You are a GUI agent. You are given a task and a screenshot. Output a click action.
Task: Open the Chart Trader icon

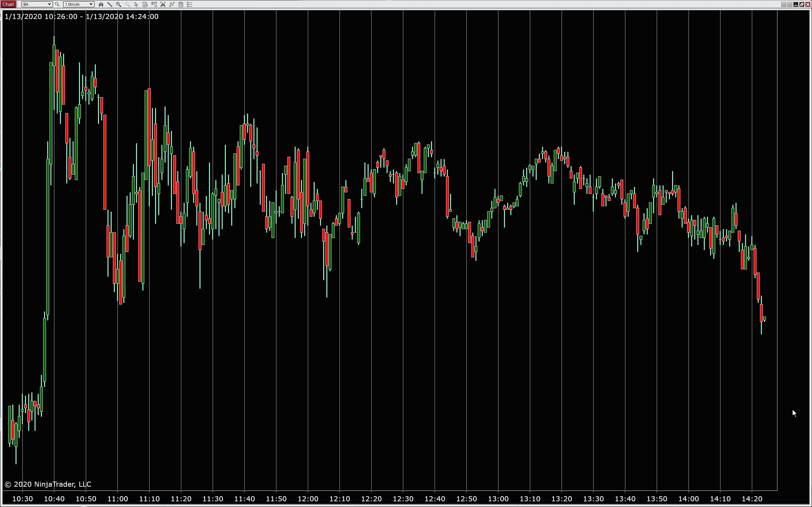tap(154, 4)
